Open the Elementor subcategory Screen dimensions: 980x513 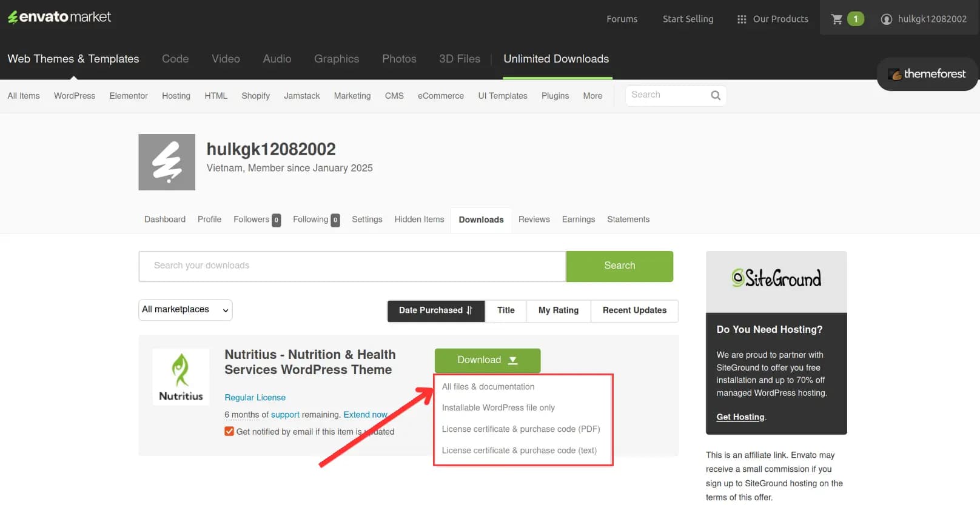(x=129, y=96)
